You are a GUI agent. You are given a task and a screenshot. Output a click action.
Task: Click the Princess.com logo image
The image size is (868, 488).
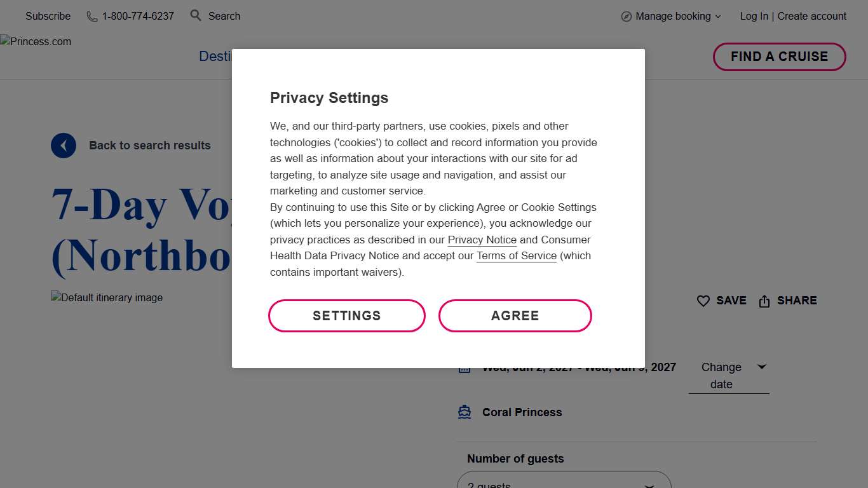pos(36,42)
